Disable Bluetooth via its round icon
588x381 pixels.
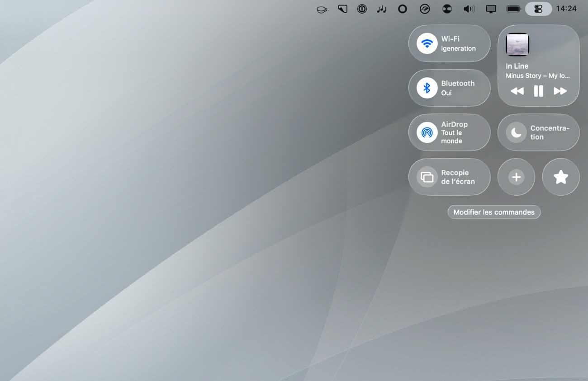427,88
